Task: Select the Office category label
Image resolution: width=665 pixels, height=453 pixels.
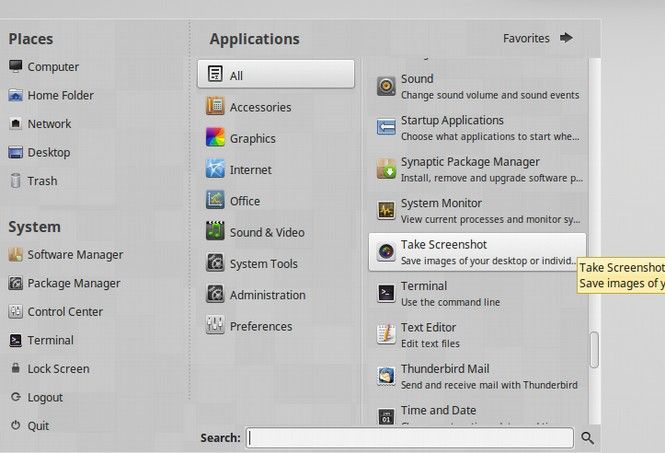Action: (x=245, y=201)
